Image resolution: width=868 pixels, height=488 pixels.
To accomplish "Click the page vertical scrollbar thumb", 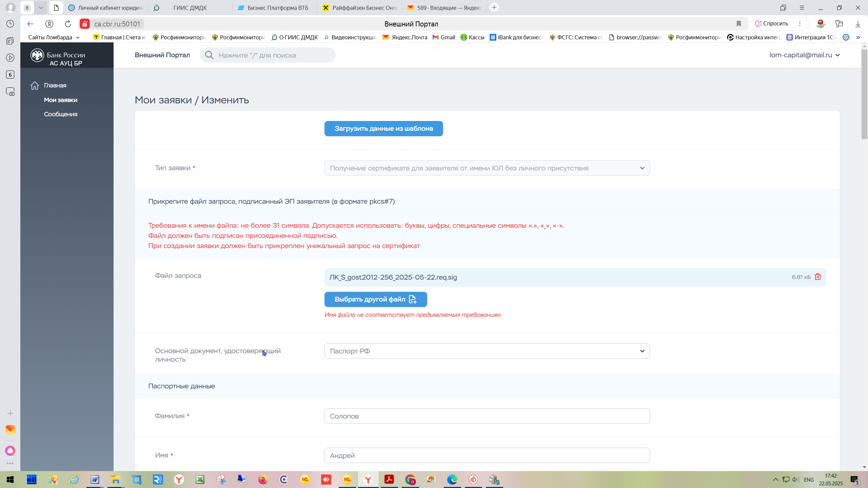I will 864,94.
